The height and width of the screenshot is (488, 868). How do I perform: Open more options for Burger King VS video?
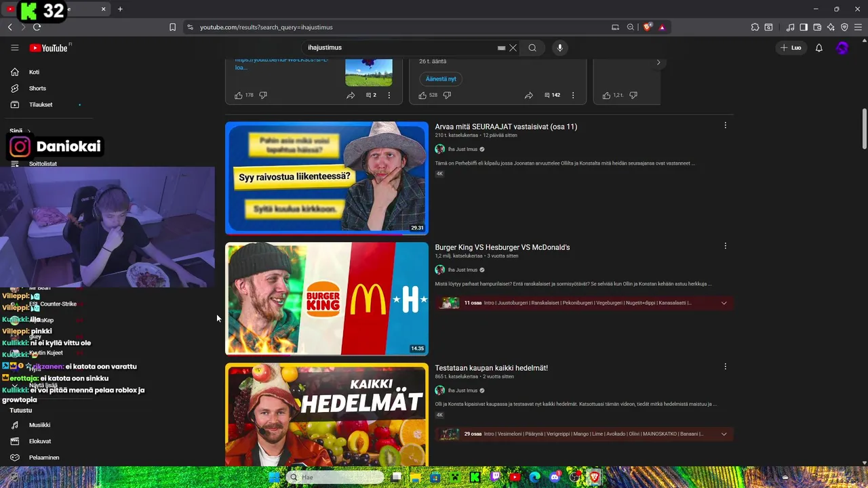725,246
